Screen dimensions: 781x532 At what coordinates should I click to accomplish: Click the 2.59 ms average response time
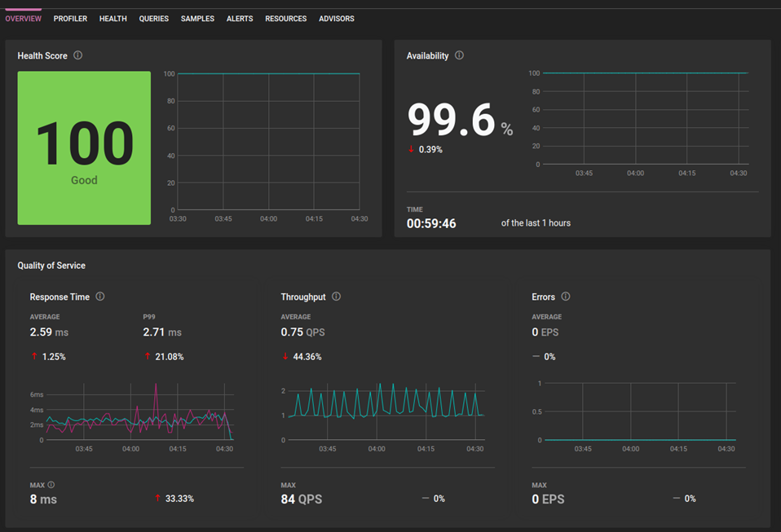[x=49, y=332]
